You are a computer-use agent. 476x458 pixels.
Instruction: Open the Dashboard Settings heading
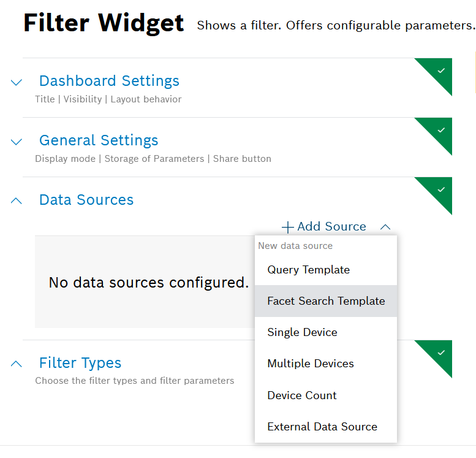click(109, 81)
